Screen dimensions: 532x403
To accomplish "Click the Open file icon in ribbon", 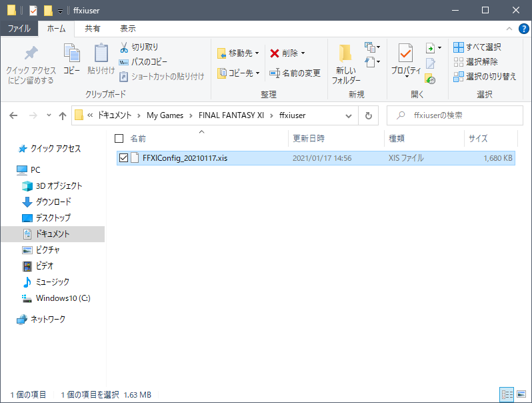I will click(x=430, y=48).
